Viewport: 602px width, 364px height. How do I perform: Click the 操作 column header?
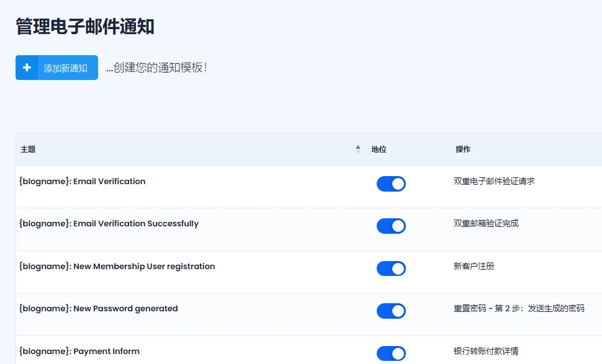(x=463, y=149)
